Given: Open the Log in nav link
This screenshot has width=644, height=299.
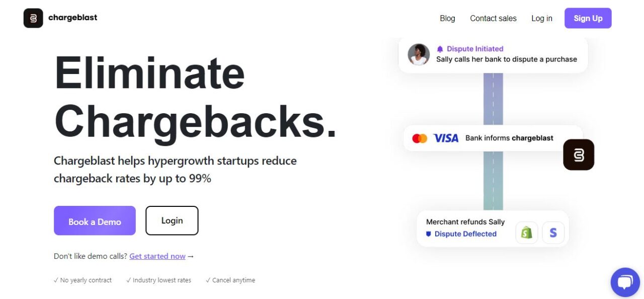Looking at the screenshot, I should pyautogui.click(x=541, y=19).
